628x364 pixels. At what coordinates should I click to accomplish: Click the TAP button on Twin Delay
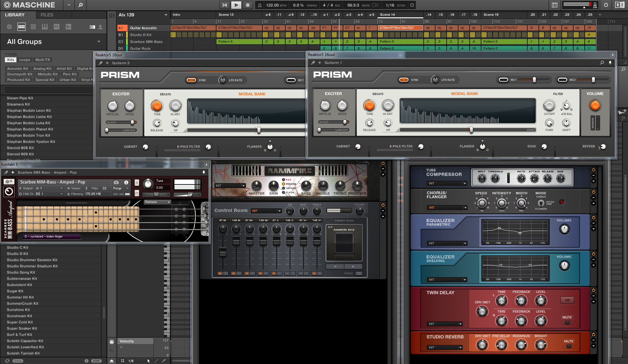567,300
